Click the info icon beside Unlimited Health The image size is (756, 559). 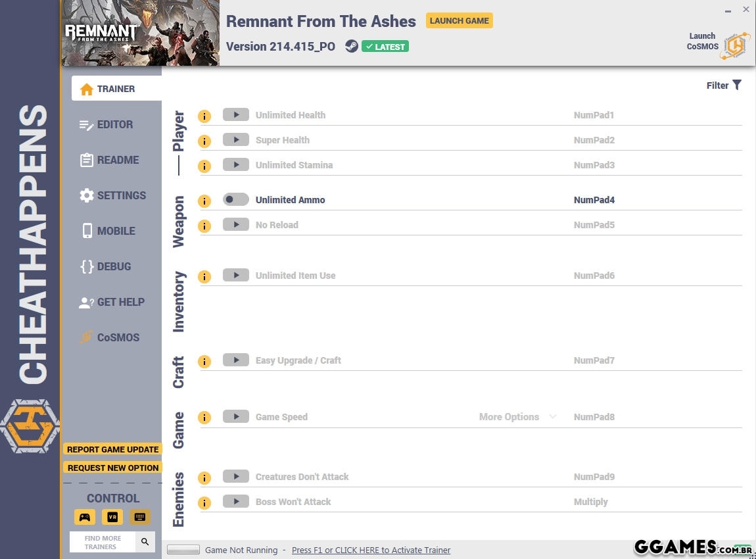[204, 116]
